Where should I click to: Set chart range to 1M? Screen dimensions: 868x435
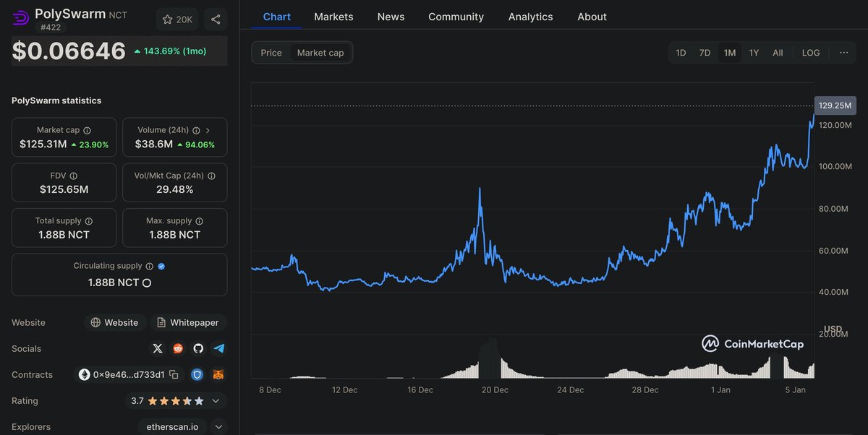click(x=729, y=53)
